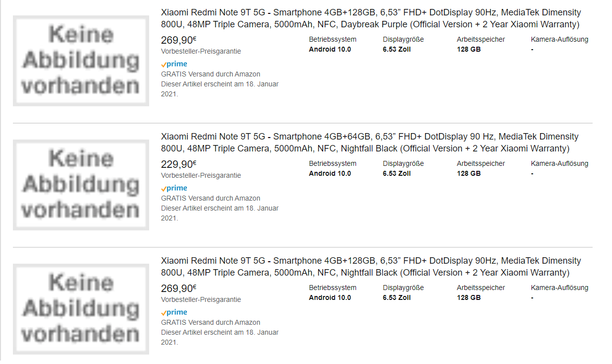Click the prime logo under Daybreak Purple listing
Image resolution: width=612 pixels, height=364 pixels.
[x=174, y=64]
